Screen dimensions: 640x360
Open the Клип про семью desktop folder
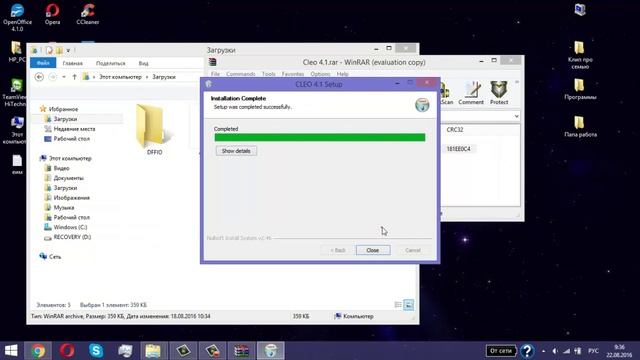(x=580, y=55)
